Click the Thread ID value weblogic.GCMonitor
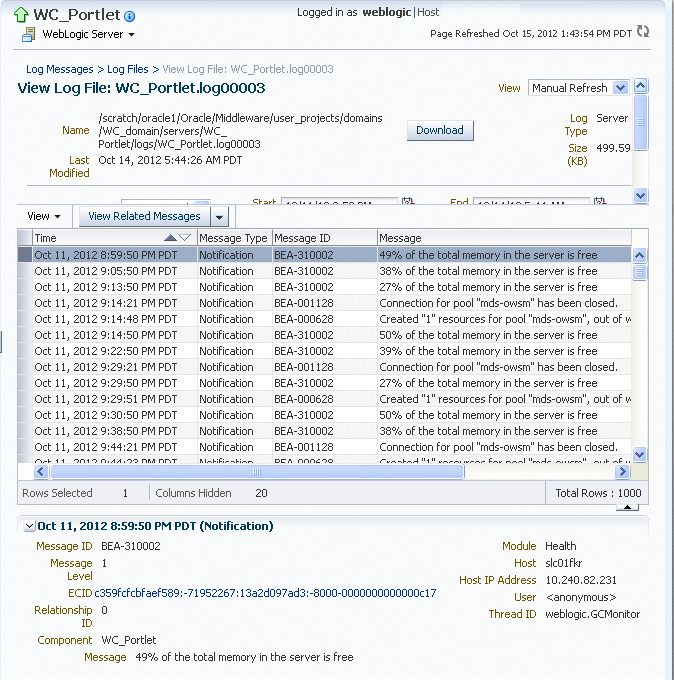 point(592,615)
